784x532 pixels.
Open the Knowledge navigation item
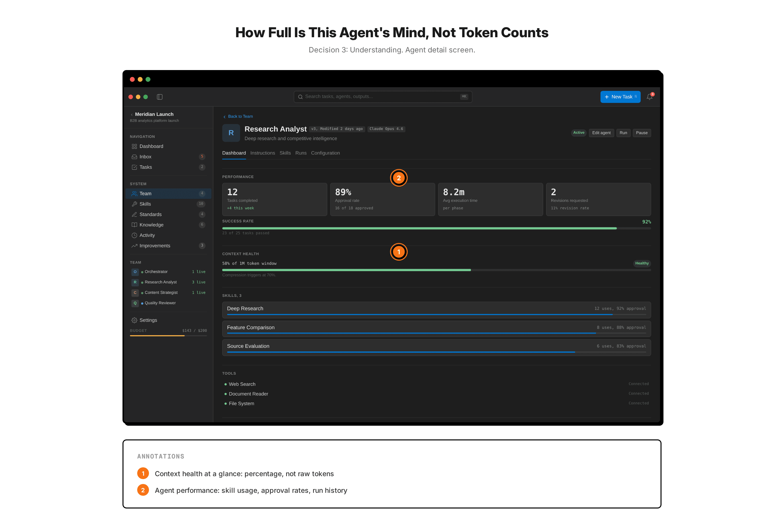[x=168, y=225]
